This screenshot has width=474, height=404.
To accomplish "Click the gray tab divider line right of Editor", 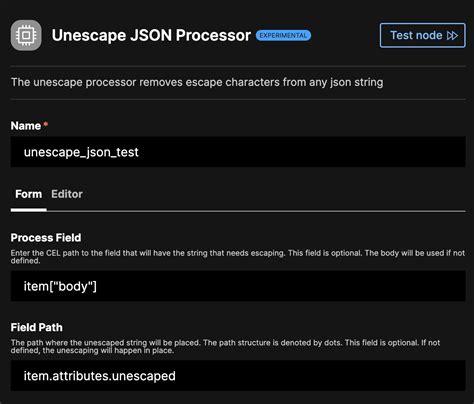I will point(256,211).
